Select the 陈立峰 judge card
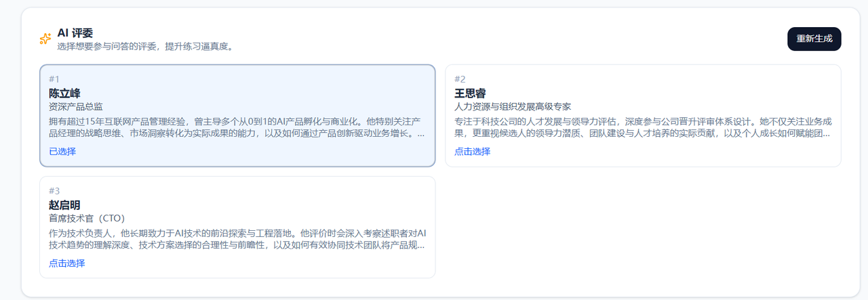The height and width of the screenshot is (300, 868). [x=237, y=116]
